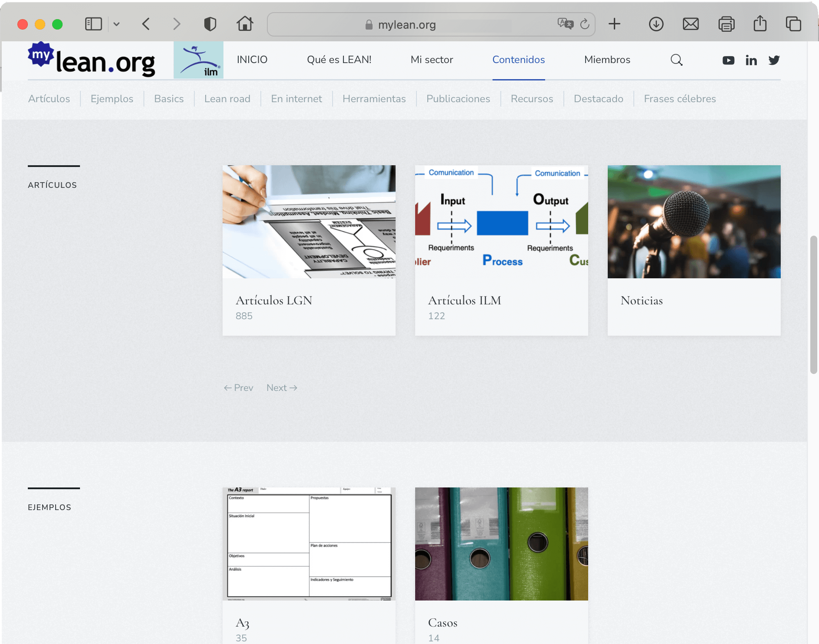Print the page with printer icon
Image resolution: width=819 pixels, height=644 pixels.
click(726, 24)
